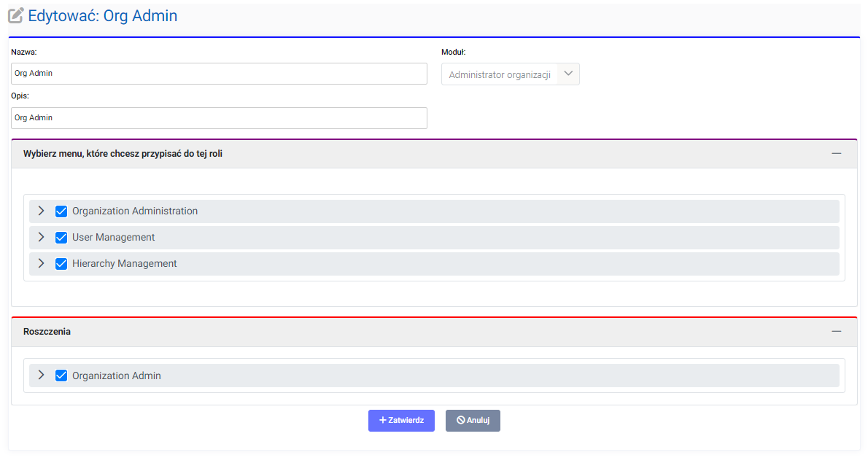The image size is (868, 463).
Task: Uncheck the Organization Administration checkbox
Action: 61,211
